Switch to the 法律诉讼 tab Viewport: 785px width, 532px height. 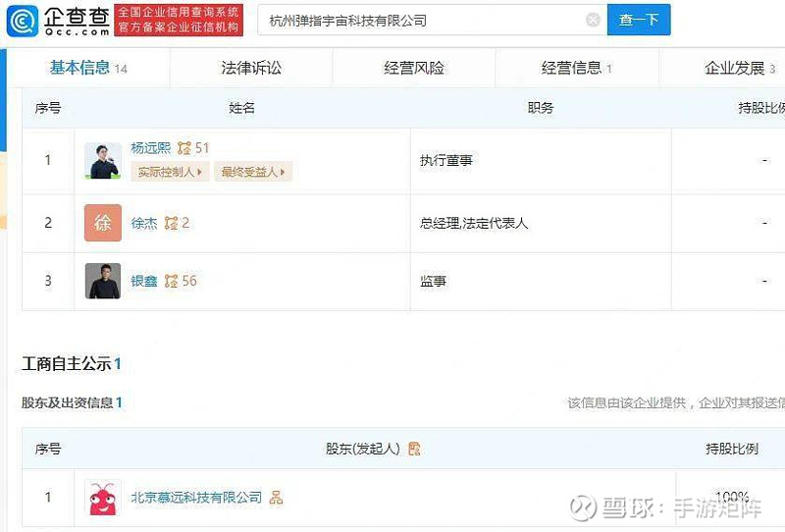(x=251, y=68)
